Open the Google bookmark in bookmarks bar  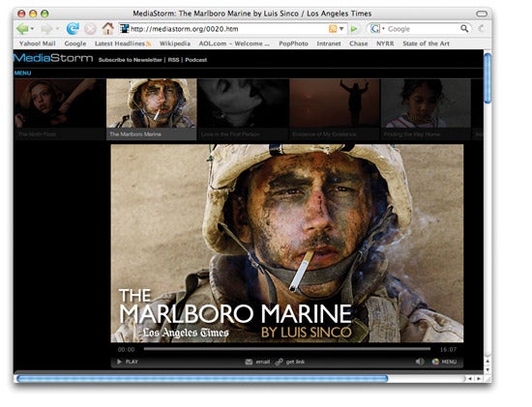pos(75,44)
